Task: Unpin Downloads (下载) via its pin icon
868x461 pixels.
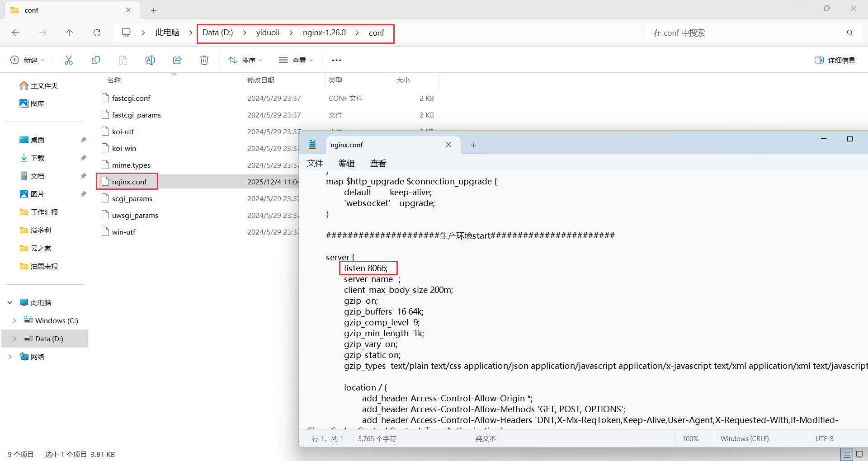Action: coord(83,158)
